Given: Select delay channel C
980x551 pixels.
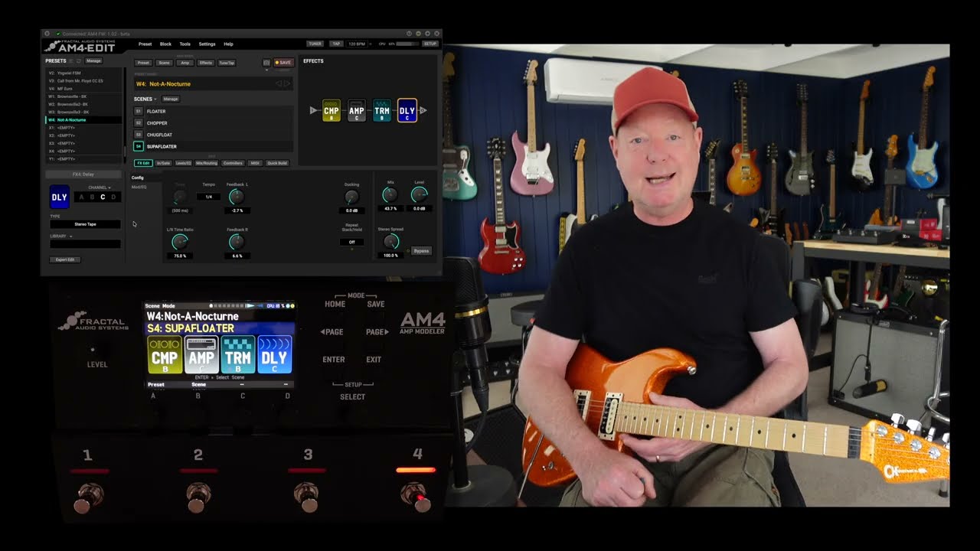Looking at the screenshot, I should pyautogui.click(x=103, y=197).
